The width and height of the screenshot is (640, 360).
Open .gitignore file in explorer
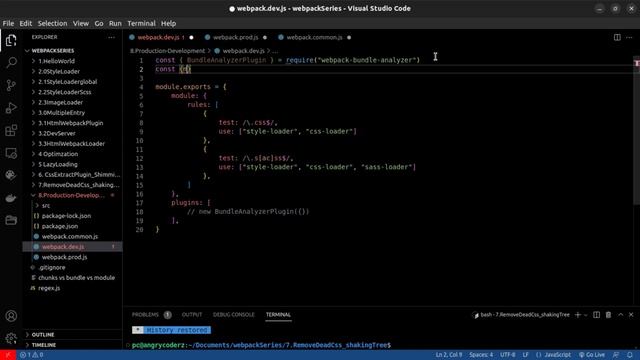pos(52,267)
